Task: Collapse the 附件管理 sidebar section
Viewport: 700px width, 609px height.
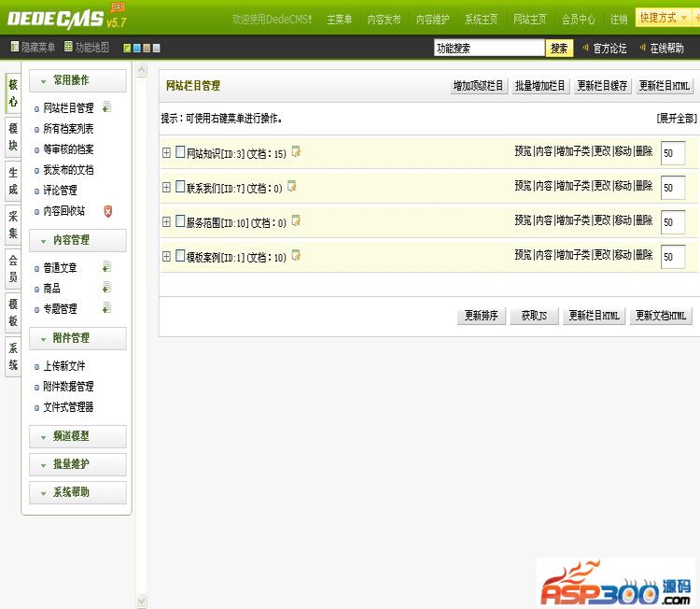Action: click(x=77, y=338)
